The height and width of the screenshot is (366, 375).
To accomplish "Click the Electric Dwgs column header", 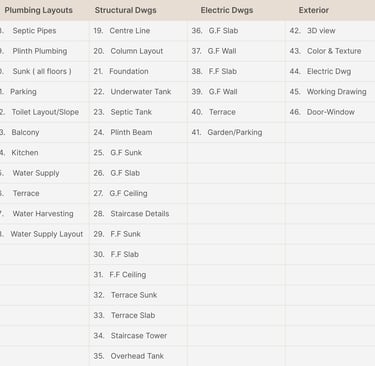I will click(227, 10).
